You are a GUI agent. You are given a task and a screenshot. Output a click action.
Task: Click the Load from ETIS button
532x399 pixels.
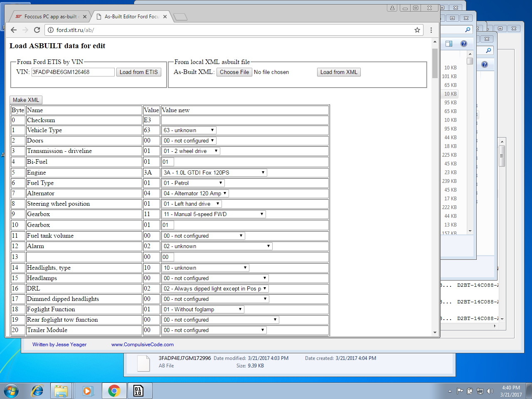138,72
